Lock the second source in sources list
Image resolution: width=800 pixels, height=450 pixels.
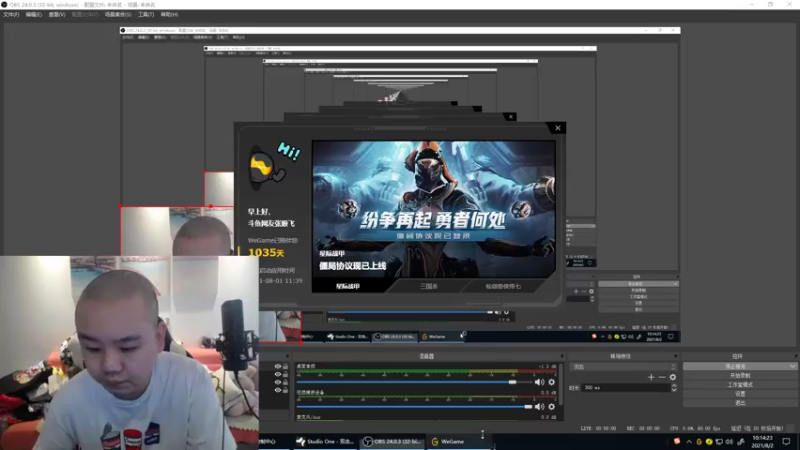coord(285,374)
